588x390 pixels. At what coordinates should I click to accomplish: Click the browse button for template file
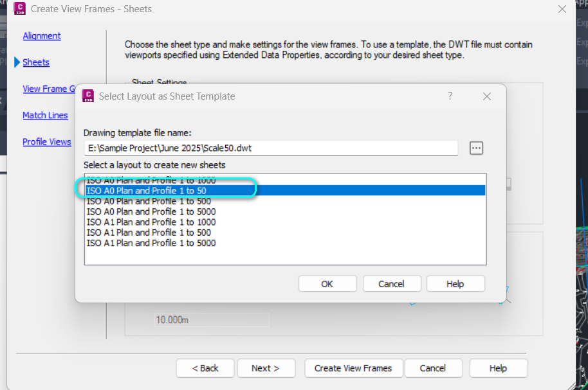(476, 148)
